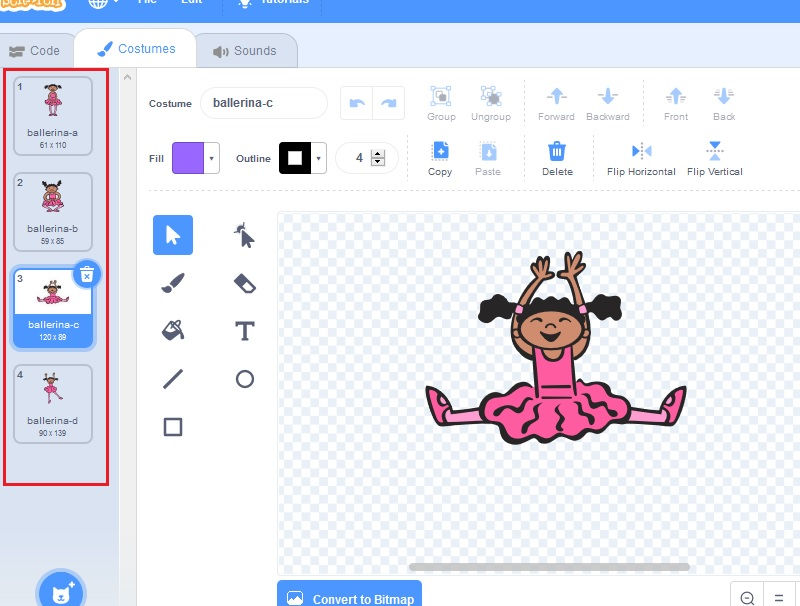Image resolution: width=800 pixels, height=606 pixels.
Task: Click the purple Fill color swatch
Action: (188, 158)
